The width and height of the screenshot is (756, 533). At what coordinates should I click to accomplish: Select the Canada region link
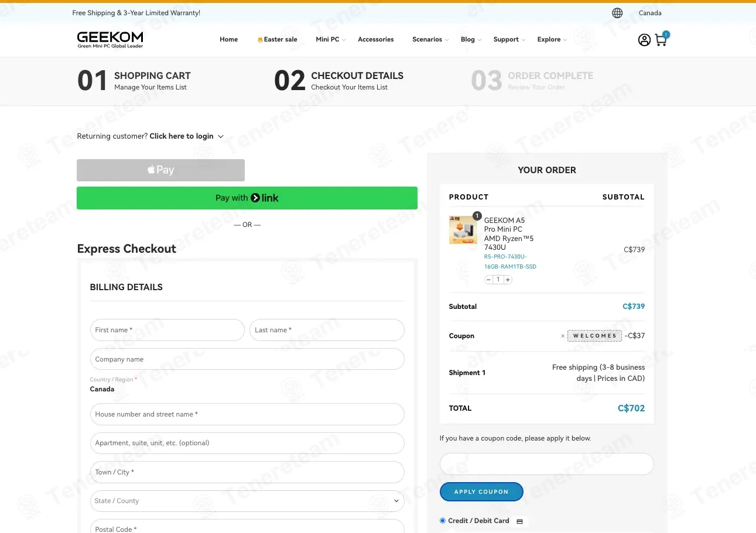point(650,13)
